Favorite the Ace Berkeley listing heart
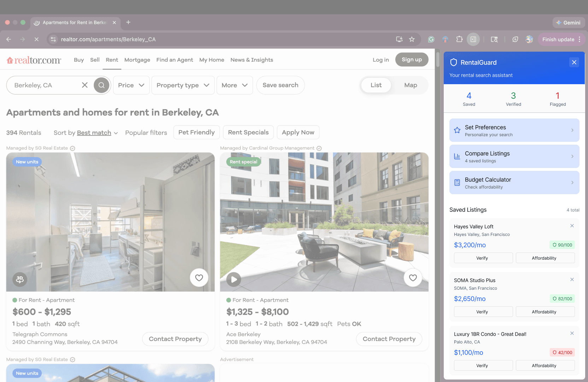Screen dimensions: 588x382 [x=413, y=278]
